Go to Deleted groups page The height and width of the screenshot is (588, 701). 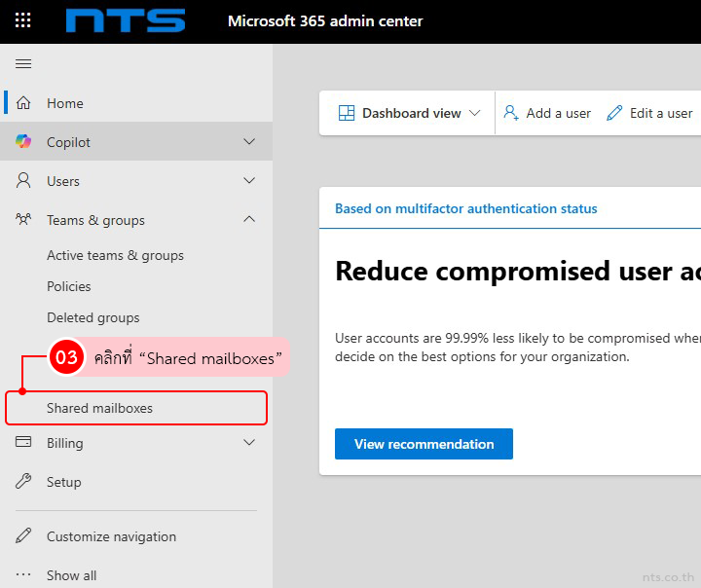(x=92, y=317)
